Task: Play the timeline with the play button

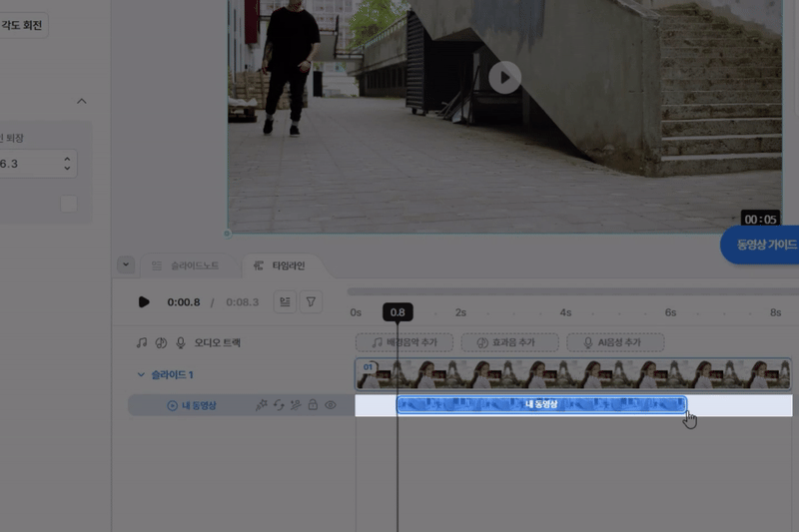Action: (x=144, y=301)
